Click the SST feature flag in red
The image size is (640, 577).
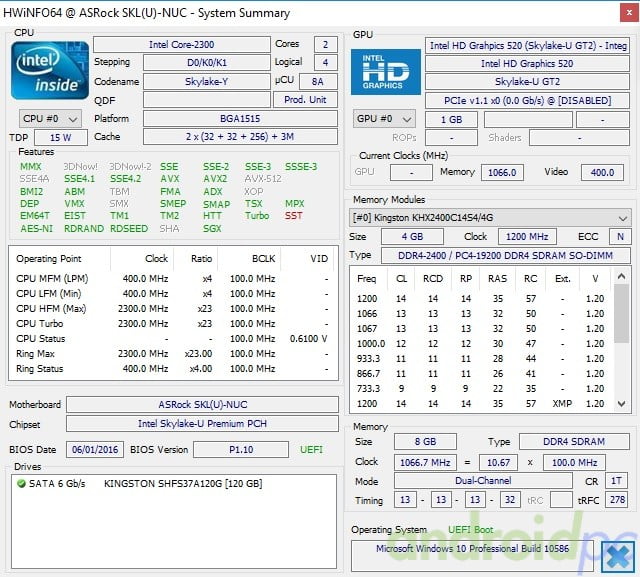point(293,216)
